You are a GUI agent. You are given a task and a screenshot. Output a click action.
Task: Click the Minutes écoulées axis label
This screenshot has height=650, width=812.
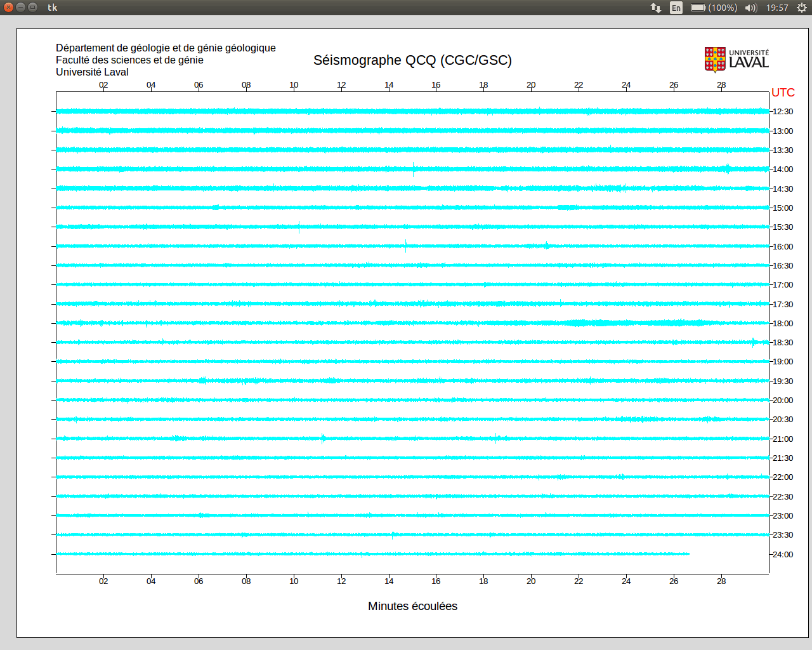tap(412, 606)
